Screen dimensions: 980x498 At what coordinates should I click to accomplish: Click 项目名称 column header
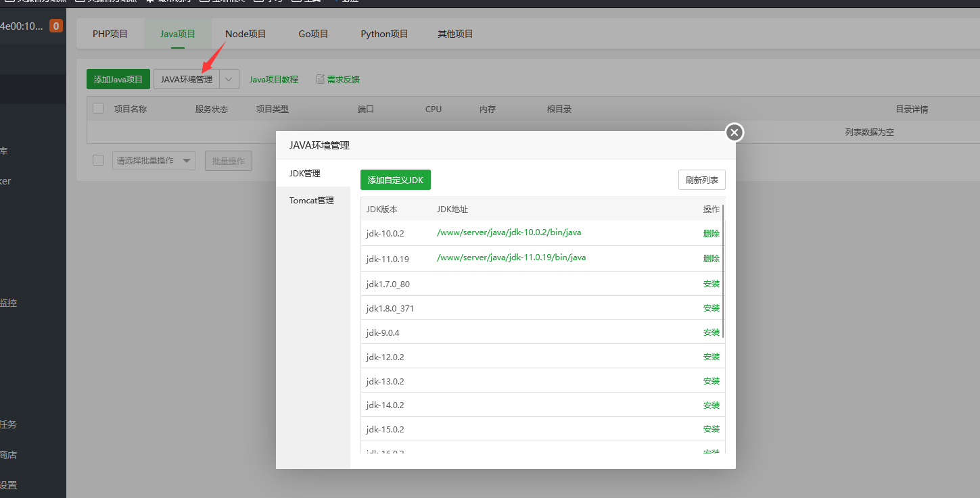tap(131, 109)
